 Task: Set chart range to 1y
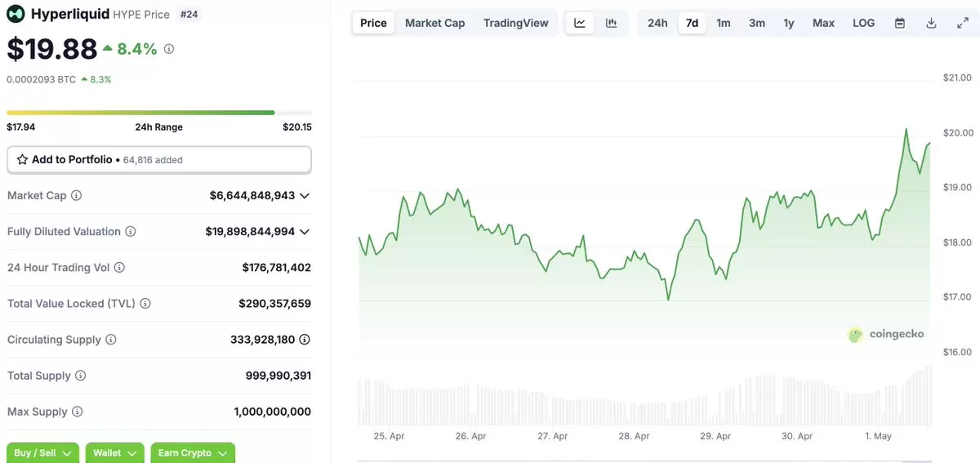coord(789,23)
